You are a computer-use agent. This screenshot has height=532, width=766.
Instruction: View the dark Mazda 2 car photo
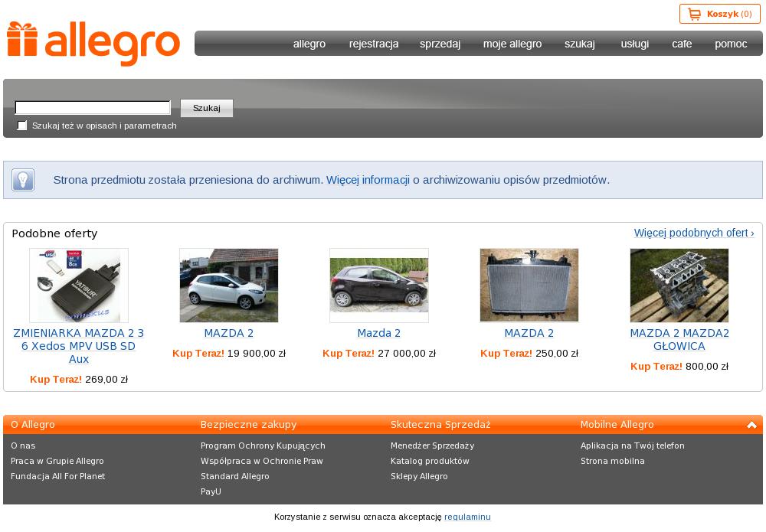379,286
